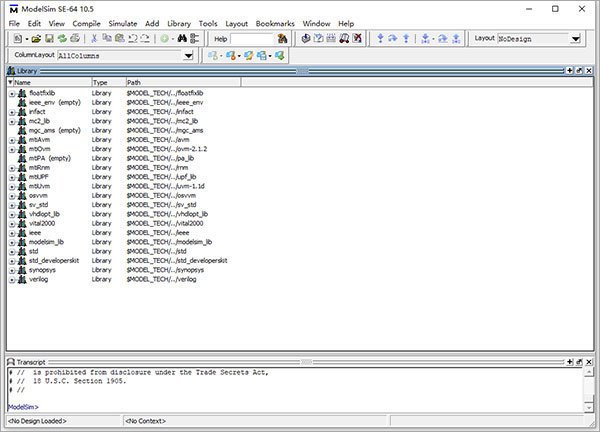600x432 pixels.
Task: Click the Cut scissors icon
Action: coord(94,39)
